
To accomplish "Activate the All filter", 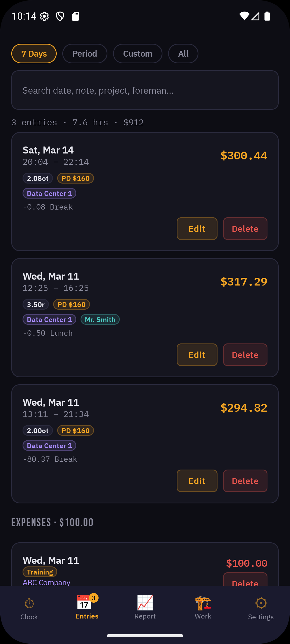I will pyautogui.click(x=183, y=53).
